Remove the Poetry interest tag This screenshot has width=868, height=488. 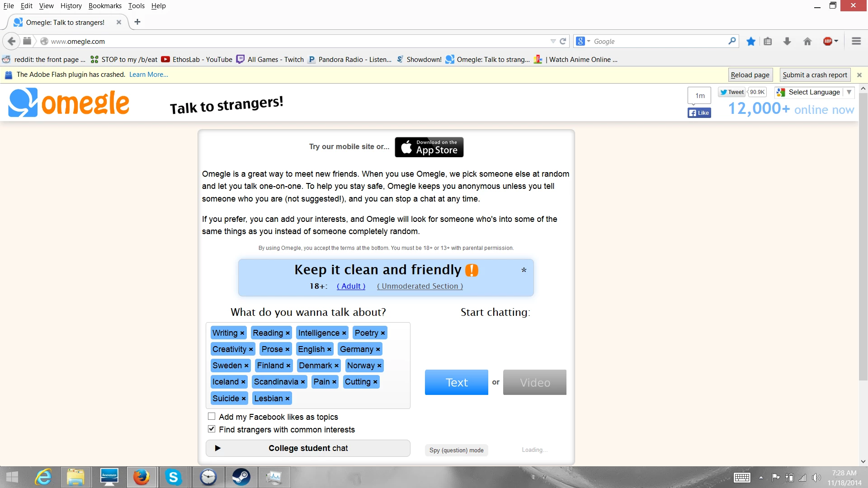click(383, 333)
